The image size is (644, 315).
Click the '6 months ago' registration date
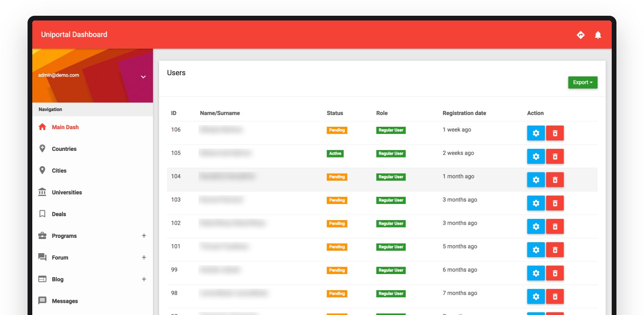[x=460, y=270]
